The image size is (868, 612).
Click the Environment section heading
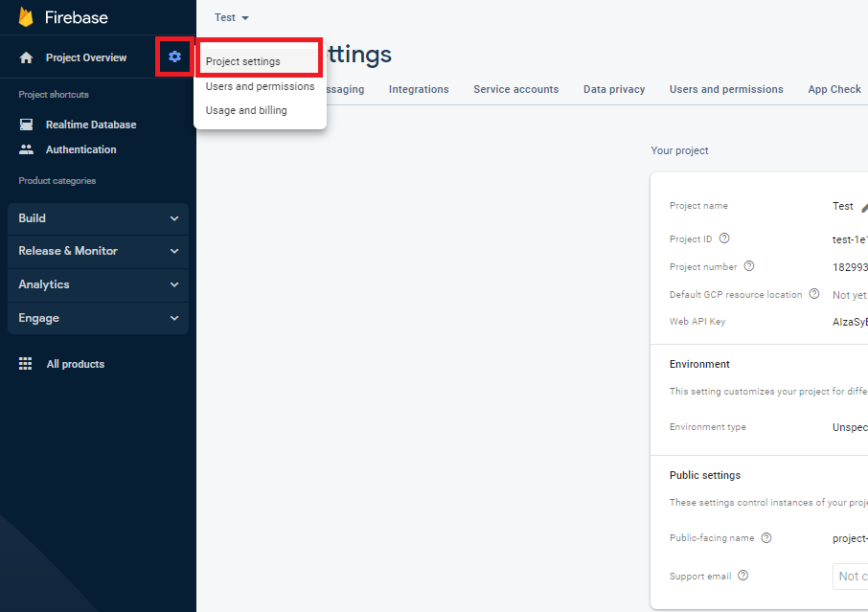699,364
